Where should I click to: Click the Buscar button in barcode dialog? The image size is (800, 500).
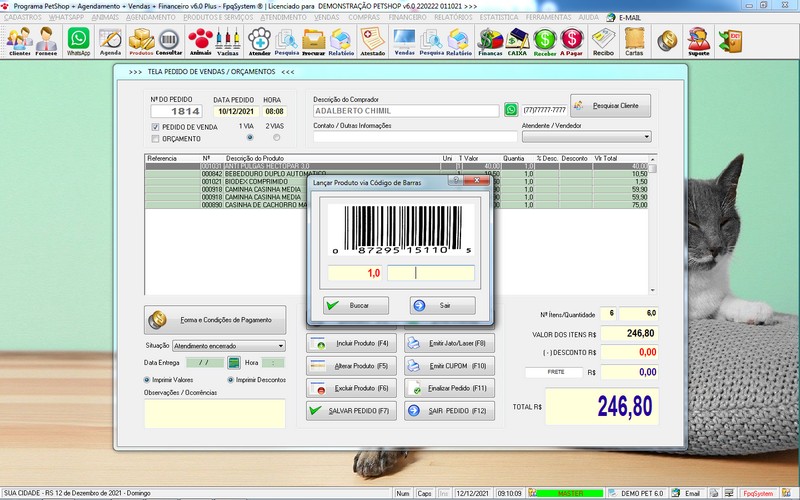pyautogui.click(x=356, y=306)
